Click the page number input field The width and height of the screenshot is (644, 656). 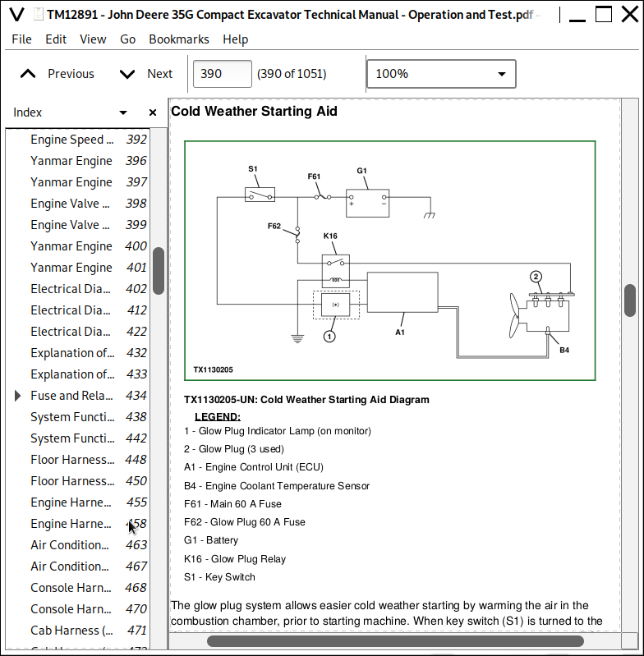(x=223, y=74)
